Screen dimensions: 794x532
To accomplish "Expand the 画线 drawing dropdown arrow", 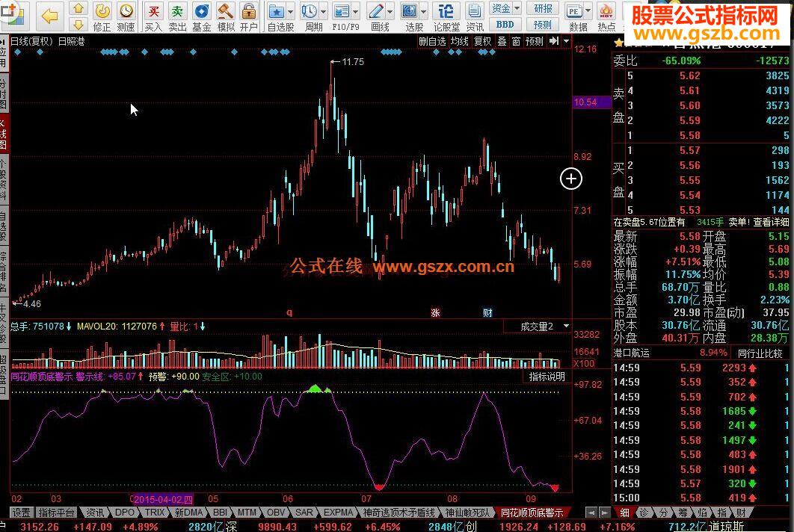I will point(390,11).
